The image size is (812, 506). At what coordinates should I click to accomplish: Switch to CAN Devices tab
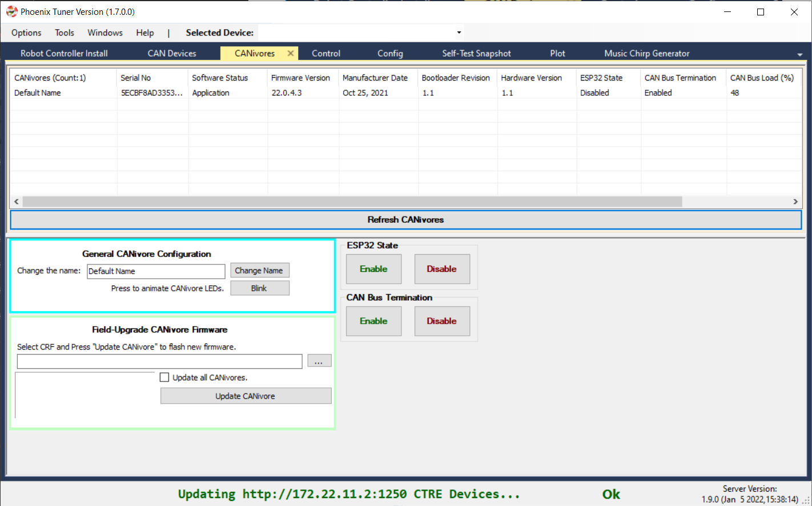point(172,53)
